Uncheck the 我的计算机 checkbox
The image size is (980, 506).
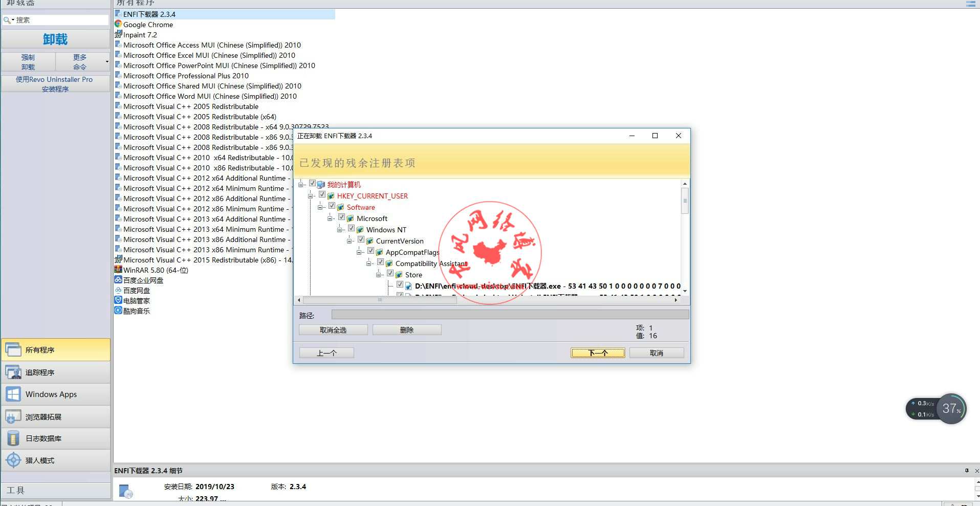[312, 183]
